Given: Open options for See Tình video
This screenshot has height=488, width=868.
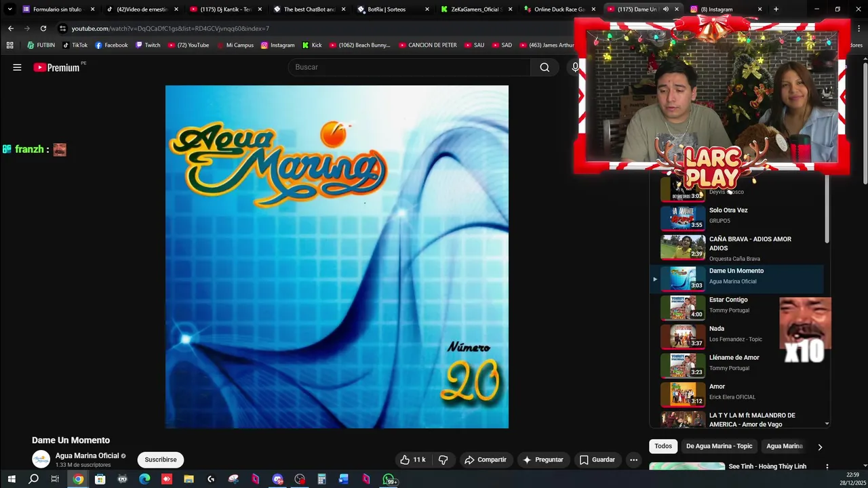Looking at the screenshot, I should 827,466.
